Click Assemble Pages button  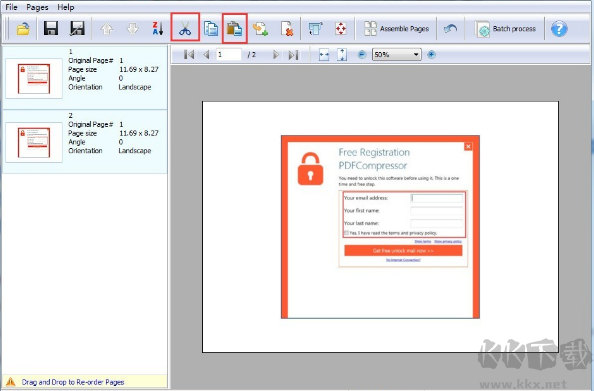396,29
